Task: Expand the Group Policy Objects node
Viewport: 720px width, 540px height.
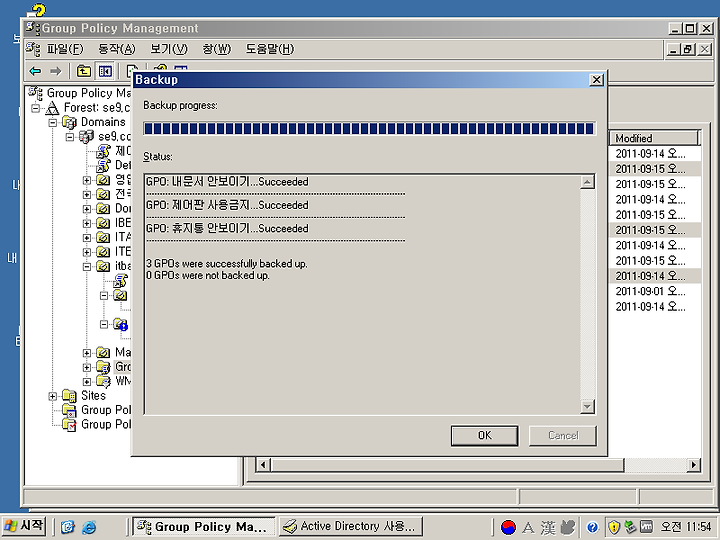Action: pyautogui.click(x=87, y=367)
